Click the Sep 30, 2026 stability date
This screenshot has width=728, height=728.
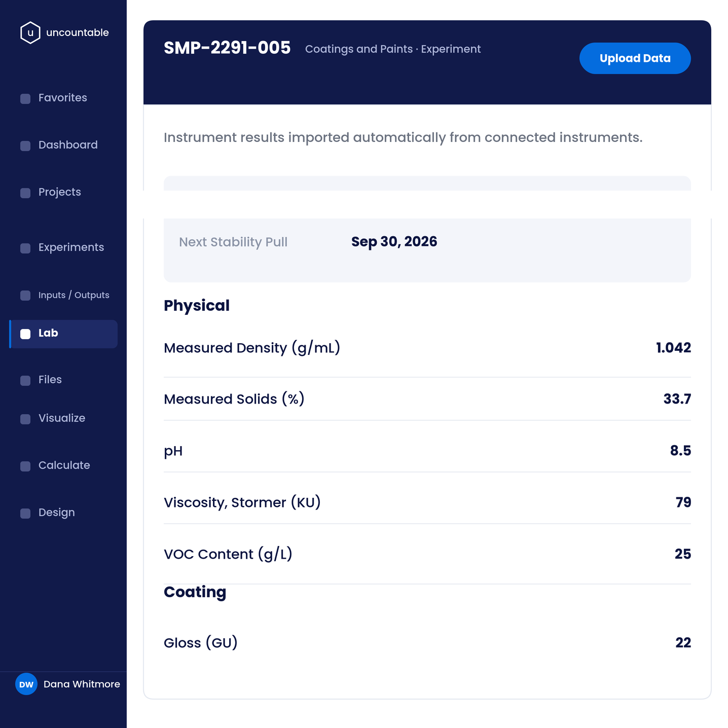394,242
